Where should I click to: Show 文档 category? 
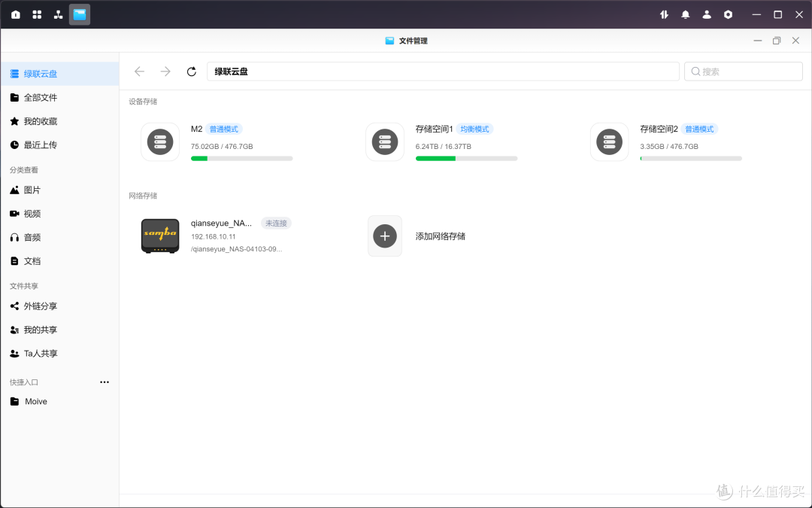click(59, 261)
